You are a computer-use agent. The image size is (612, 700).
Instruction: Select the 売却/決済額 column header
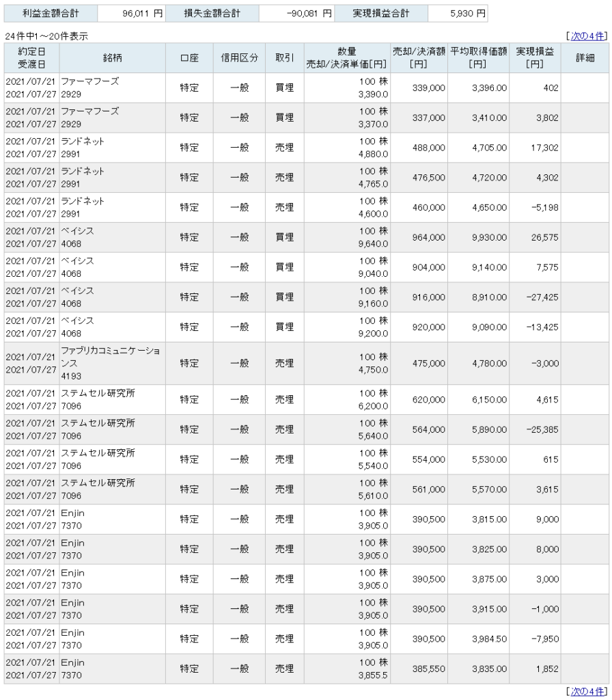[x=419, y=58]
